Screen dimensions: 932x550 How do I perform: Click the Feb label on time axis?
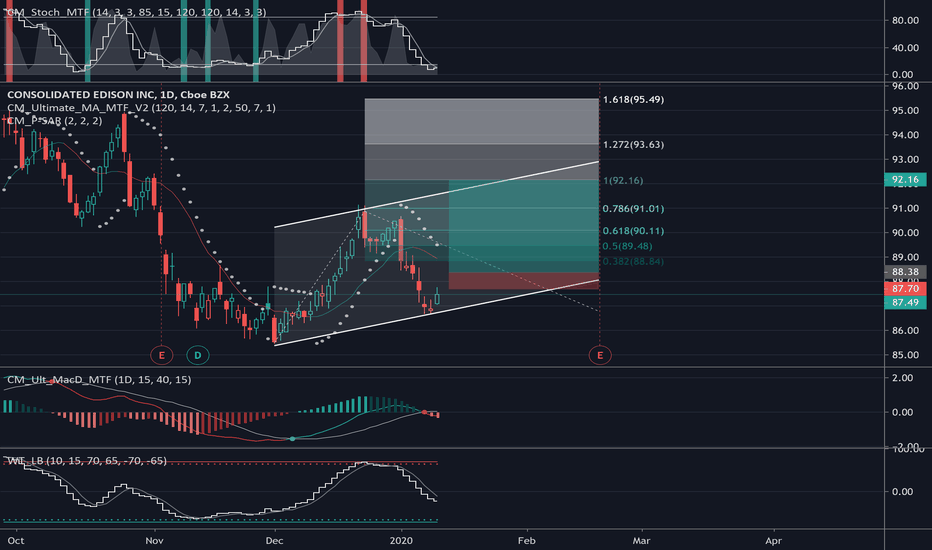(527, 540)
